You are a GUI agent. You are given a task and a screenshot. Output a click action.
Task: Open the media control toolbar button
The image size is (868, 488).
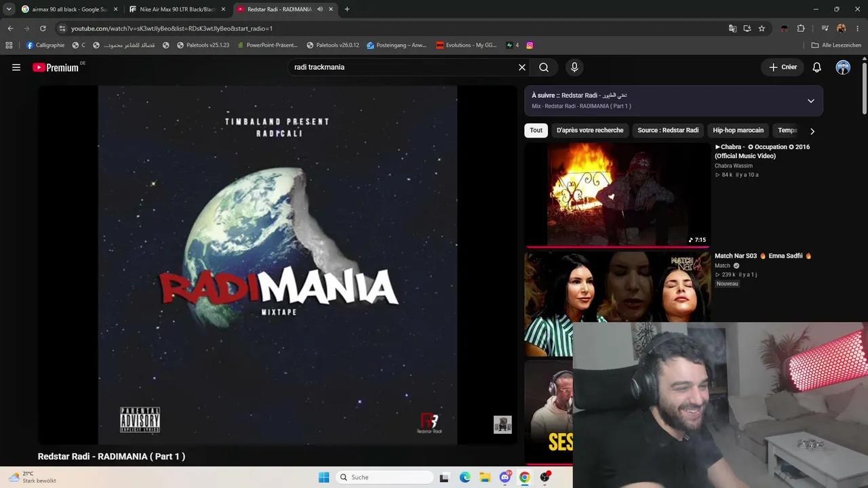pos(825,28)
